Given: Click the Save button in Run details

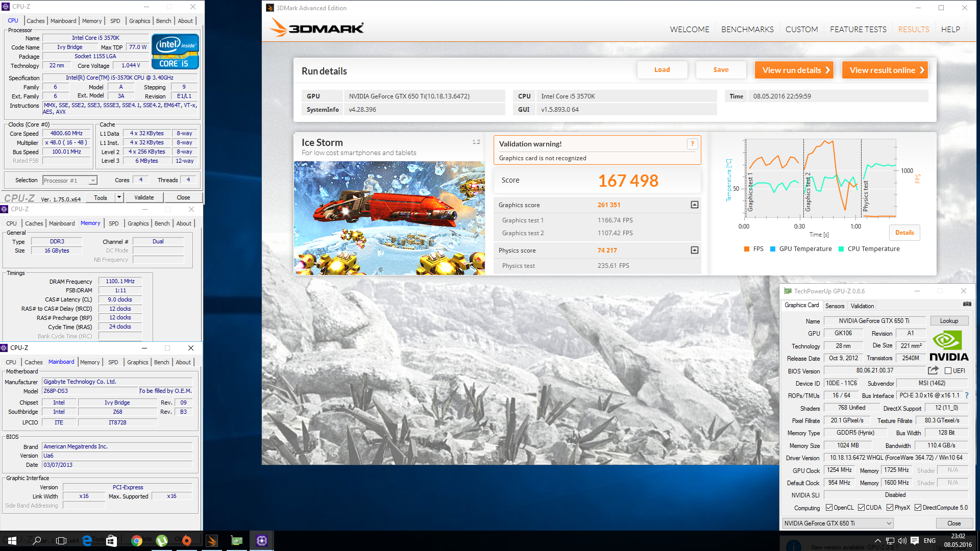Looking at the screenshot, I should 721,70.
